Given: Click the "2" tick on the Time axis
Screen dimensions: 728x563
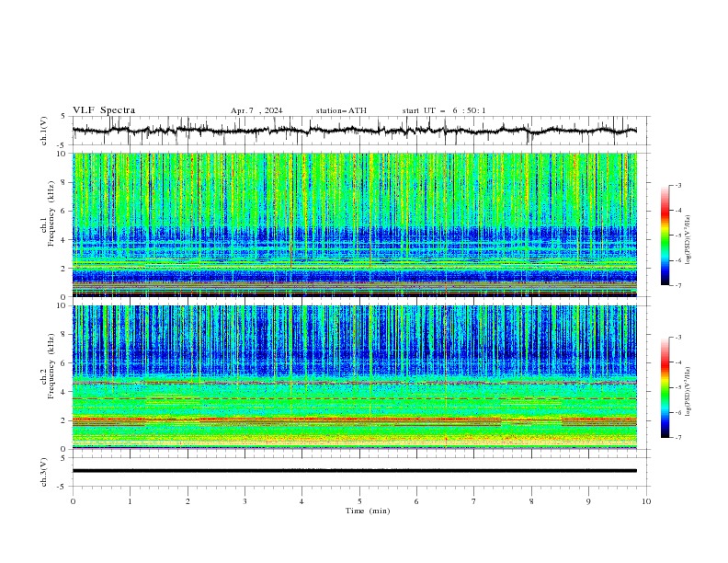Looking at the screenshot, I should (x=188, y=501).
